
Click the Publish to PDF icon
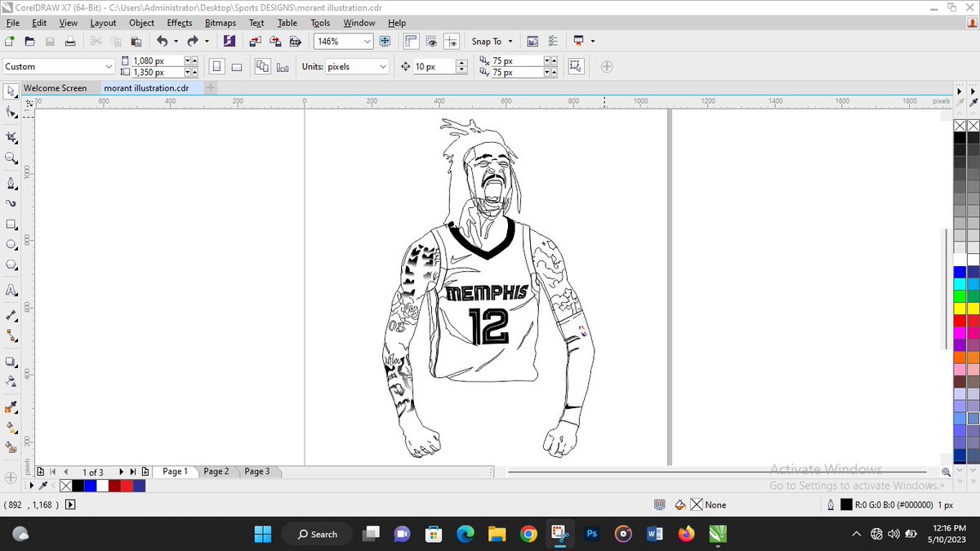(x=296, y=41)
